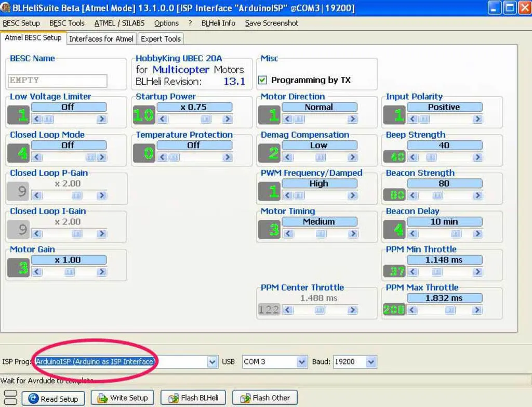532x407 pixels.
Task: Click the Read Setup icon button
Action: tap(52, 399)
